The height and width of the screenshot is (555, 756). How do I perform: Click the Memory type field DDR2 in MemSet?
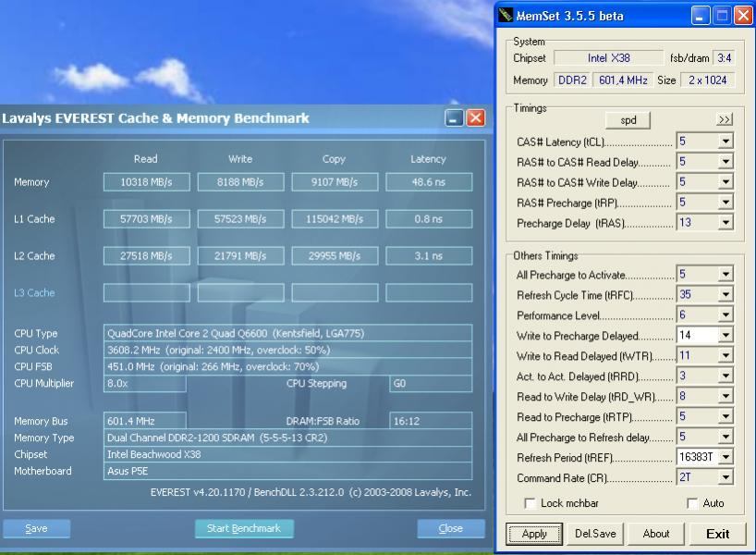coord(572,80)
